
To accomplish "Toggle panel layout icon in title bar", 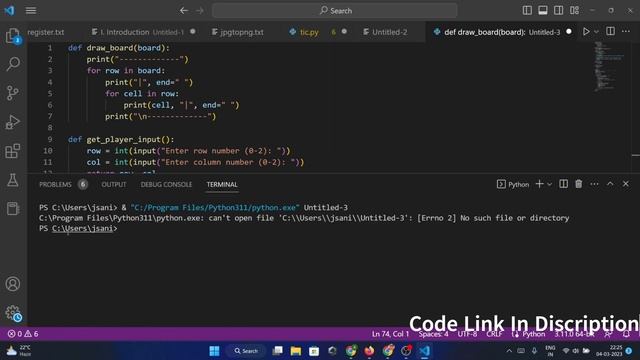I will tap(543, 11).
